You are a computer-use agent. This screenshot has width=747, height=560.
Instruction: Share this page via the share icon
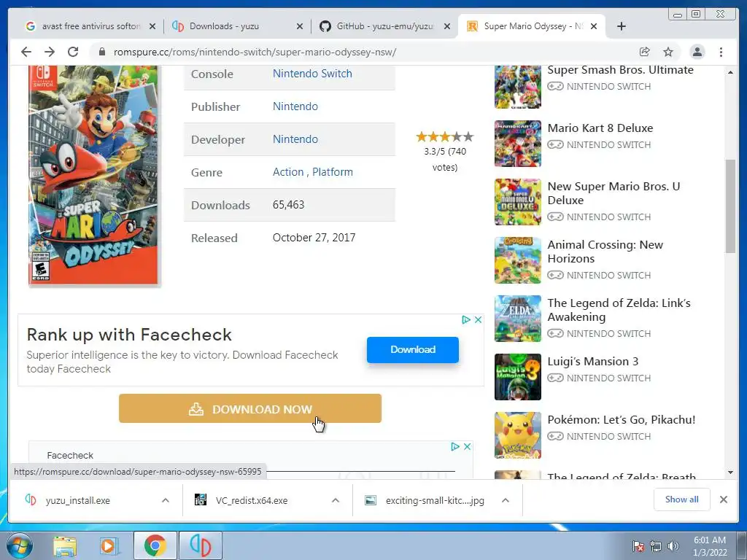coord(645,52)
